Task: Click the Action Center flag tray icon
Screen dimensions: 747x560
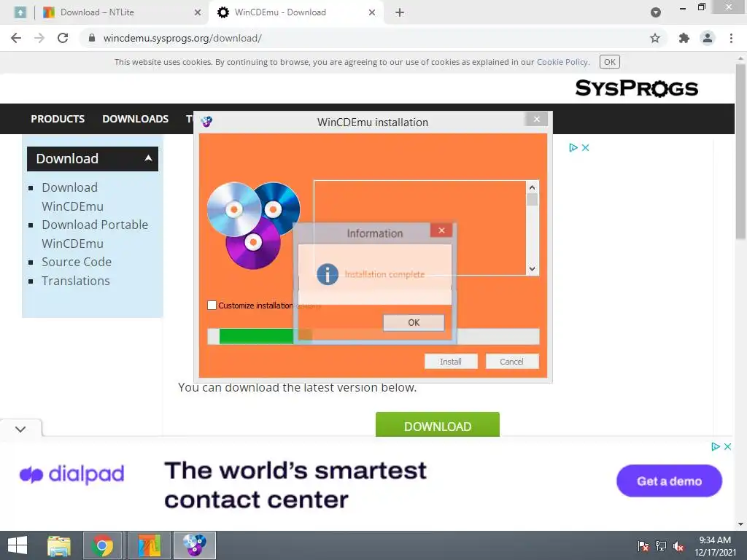Action: point(643,546)
